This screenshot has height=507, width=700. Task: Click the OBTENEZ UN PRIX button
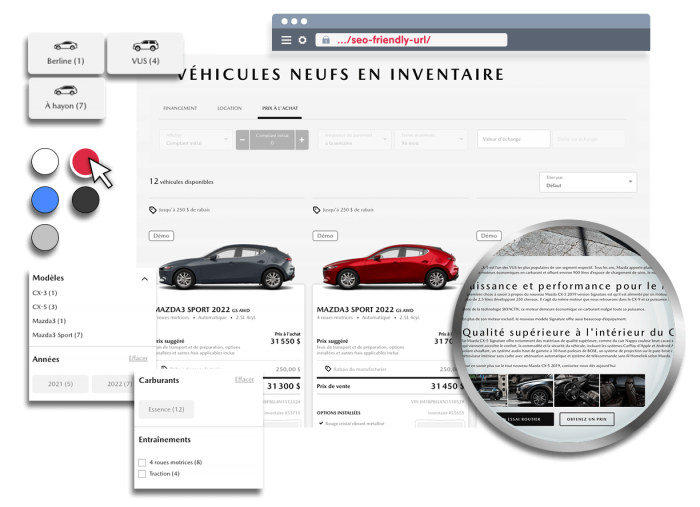(587, 419)
